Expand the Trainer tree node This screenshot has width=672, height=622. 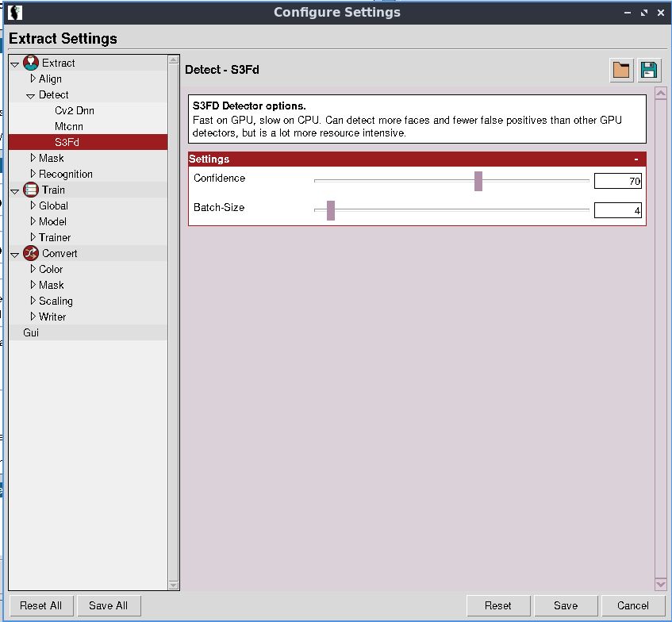pyautogui.click(x=33, y=237)
